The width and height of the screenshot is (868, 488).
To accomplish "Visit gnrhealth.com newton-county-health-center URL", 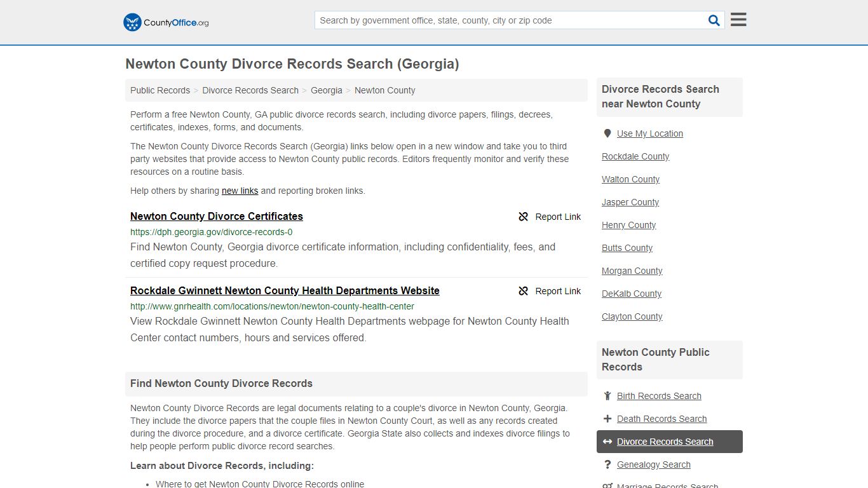I will (272, 306).
